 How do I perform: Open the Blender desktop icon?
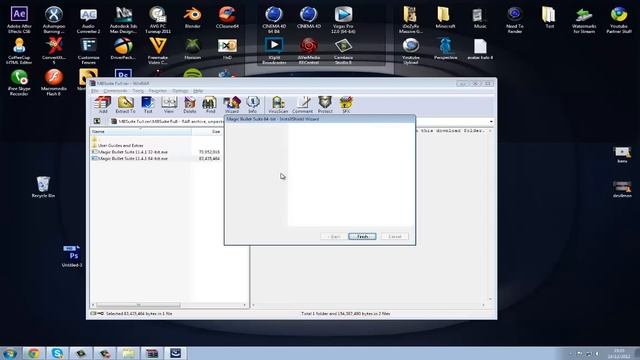pyautogui.click(x=192, y=18)
